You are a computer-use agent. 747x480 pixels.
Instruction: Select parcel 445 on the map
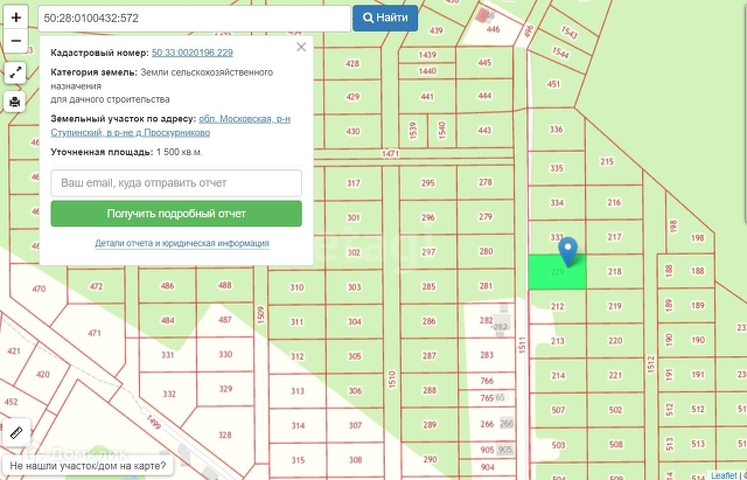click(x=485, y=63)
